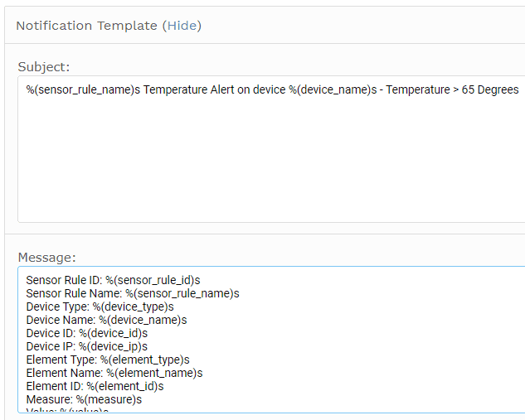Click 'Temperature Alert on device' in Subject
Image resolution: width=525 pixels, height=420 pixels.
pos(214,90)
